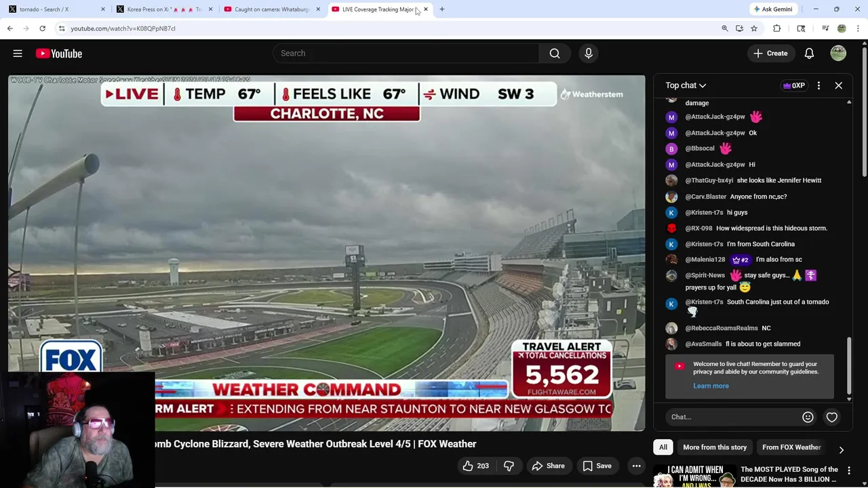Open live chat options three-dot menu

(818, 85)
